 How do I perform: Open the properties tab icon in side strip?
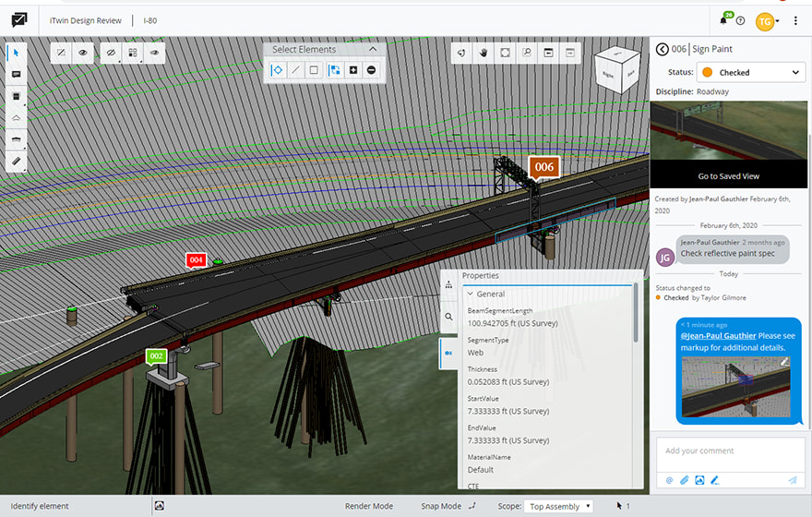tap(449, 353)
